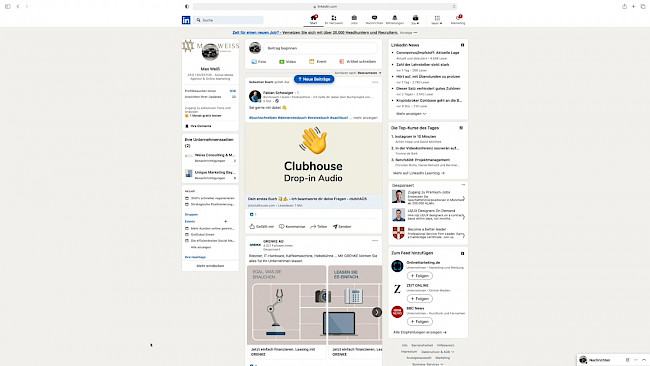Open Gesponsert section options menu

click(x=463, y=185)
